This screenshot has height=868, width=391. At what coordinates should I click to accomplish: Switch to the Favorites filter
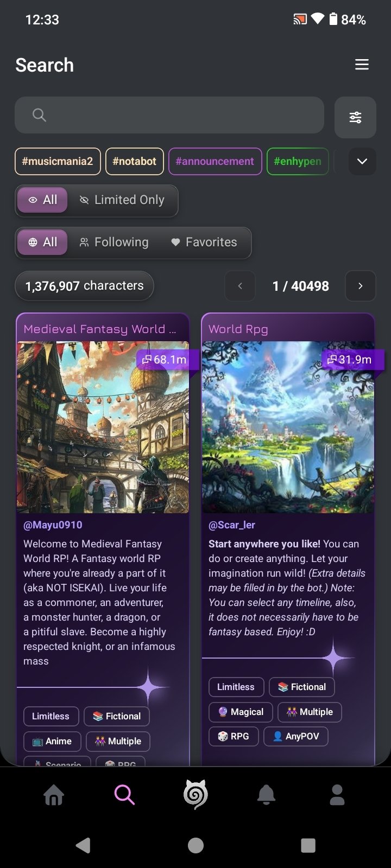[204, 242]
